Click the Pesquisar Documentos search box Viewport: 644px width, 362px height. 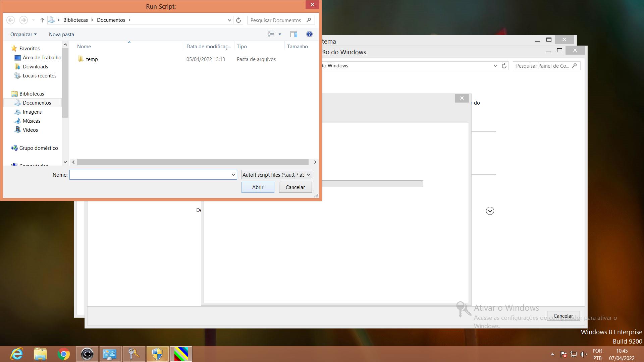[276, 20]
